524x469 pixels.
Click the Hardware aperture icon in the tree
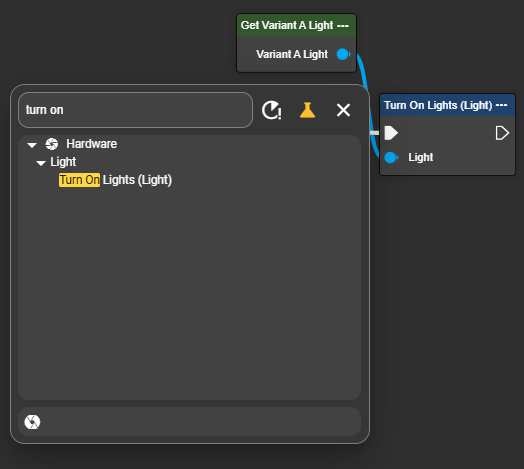(52, 144)
